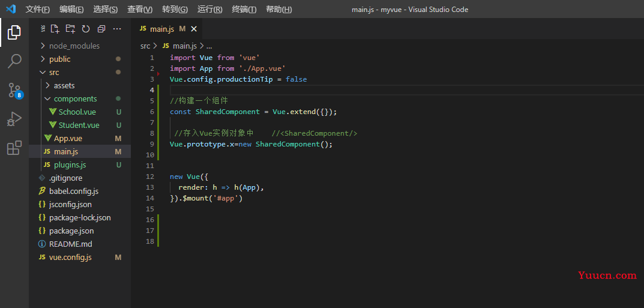Click the New File icon in explorer
644x308 pixels.
point(55,29)
